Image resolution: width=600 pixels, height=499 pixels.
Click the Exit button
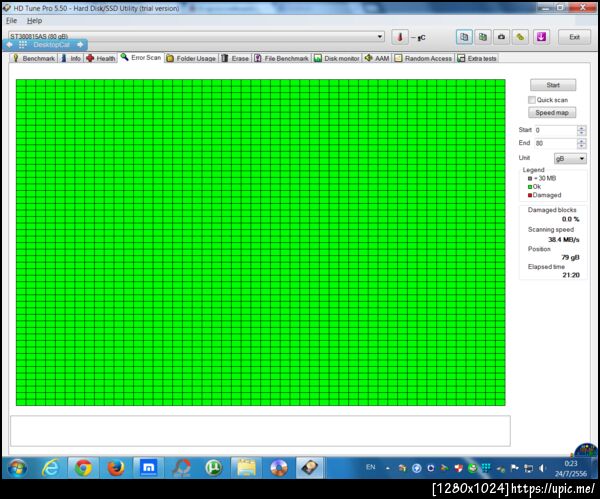[x=574, y=37]
